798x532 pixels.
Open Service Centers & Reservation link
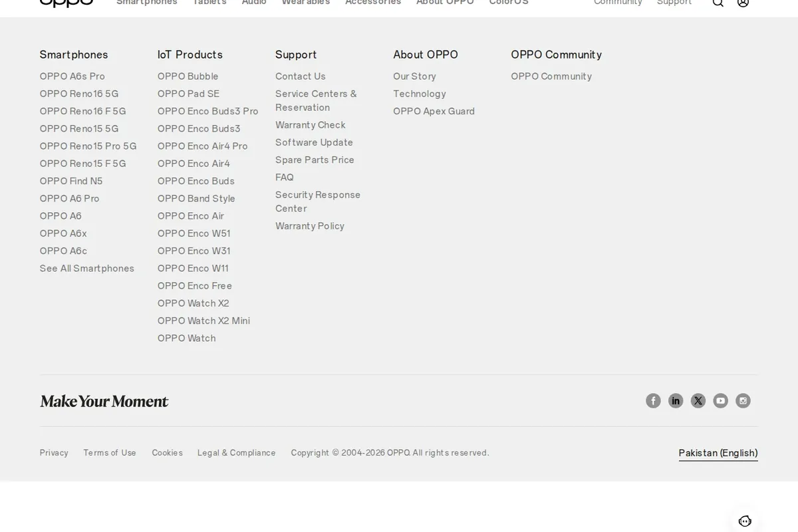pos(316,100)
